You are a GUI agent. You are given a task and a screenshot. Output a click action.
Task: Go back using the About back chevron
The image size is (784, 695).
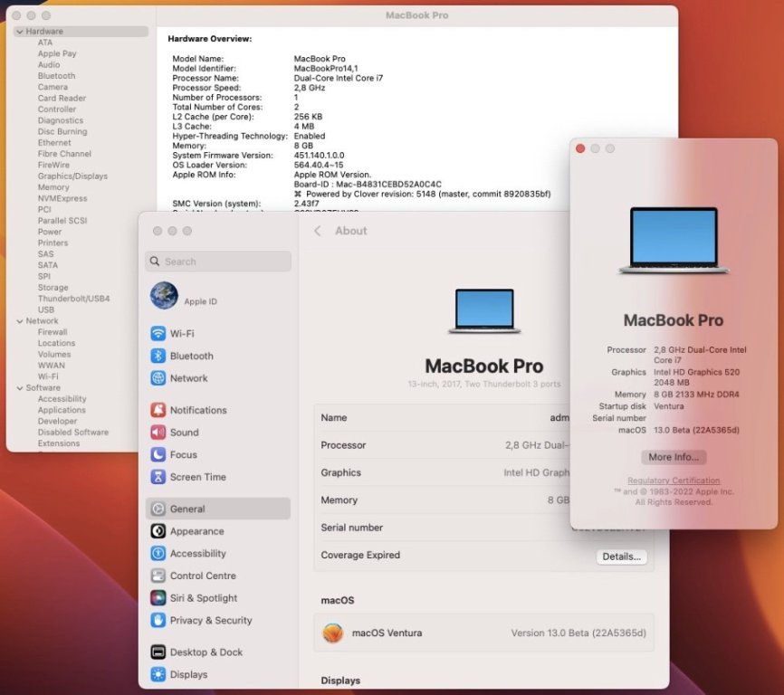point(318,231)
